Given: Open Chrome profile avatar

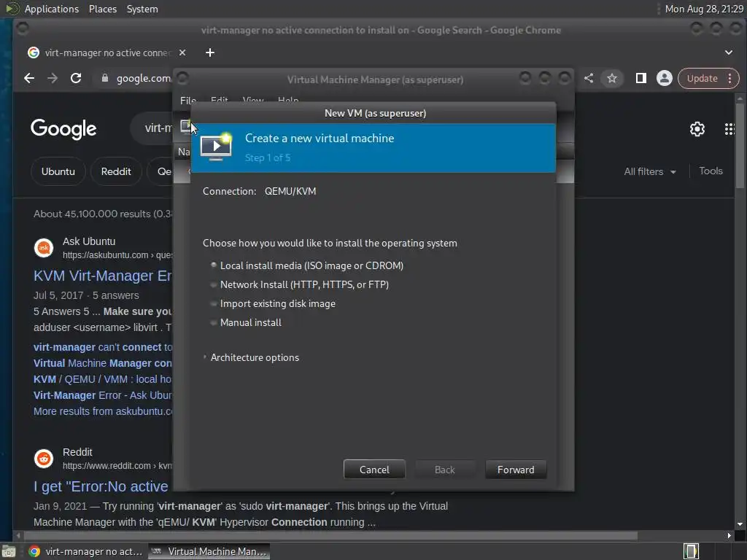Looking at the screenshot, I should pyautogui.click(x=664, y=78).
